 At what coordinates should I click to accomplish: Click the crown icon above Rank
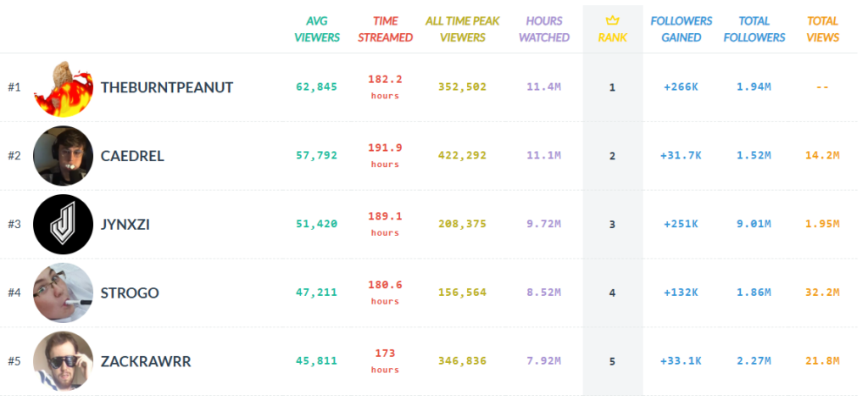point(612,20)
